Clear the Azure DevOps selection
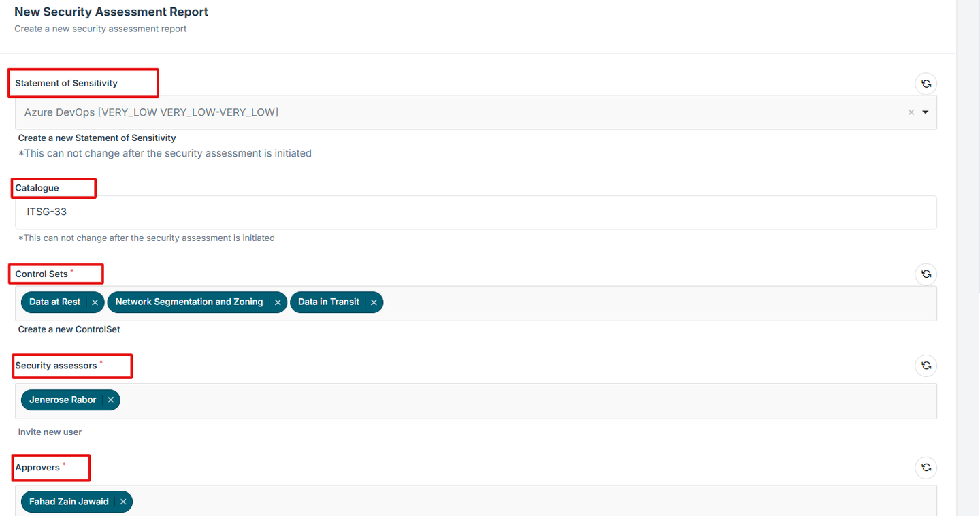Screen dimensions: 980x516 coord(911,112)
